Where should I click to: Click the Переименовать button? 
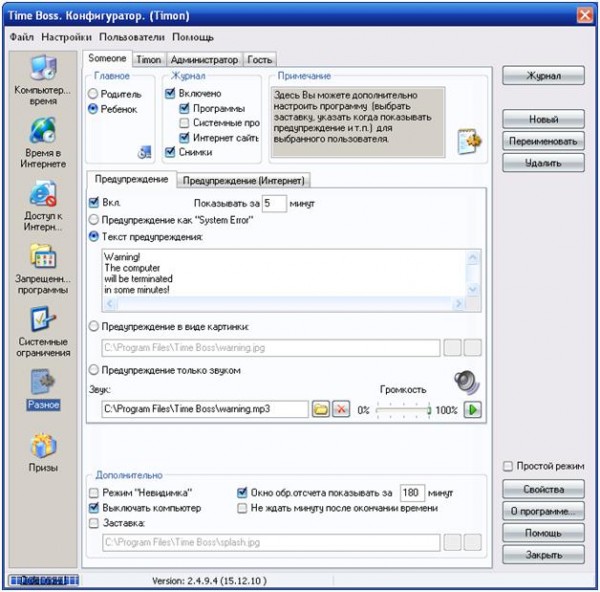(543, 141)
